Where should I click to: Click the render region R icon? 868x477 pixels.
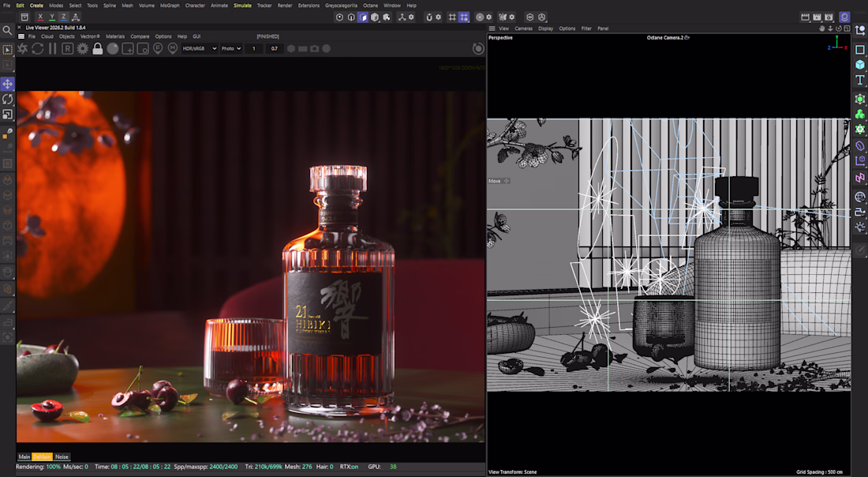(x=68, y=49)
